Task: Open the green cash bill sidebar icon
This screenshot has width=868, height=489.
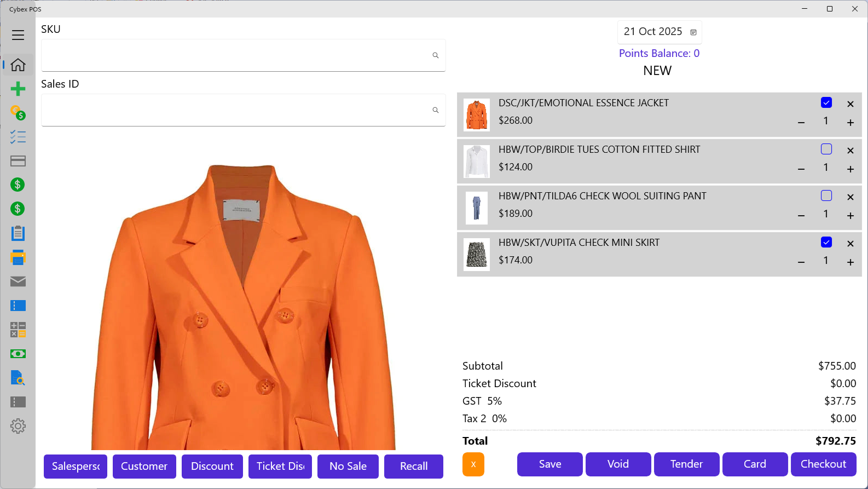Action: point(18,354)
